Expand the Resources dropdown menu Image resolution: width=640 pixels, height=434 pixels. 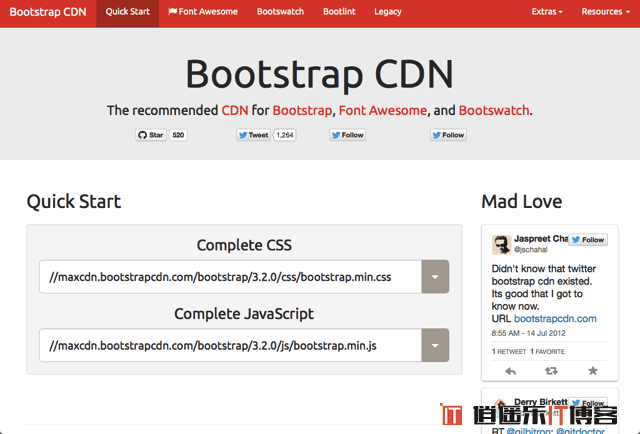606,12
